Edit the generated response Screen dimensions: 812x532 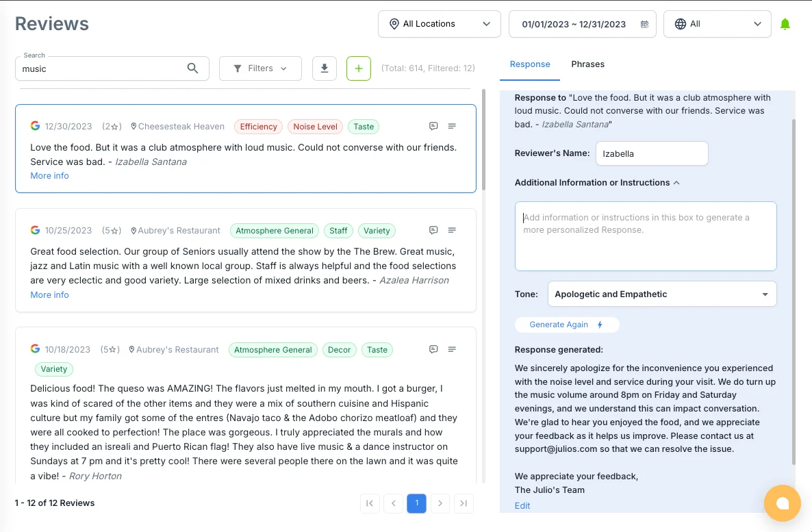point(522,505)
